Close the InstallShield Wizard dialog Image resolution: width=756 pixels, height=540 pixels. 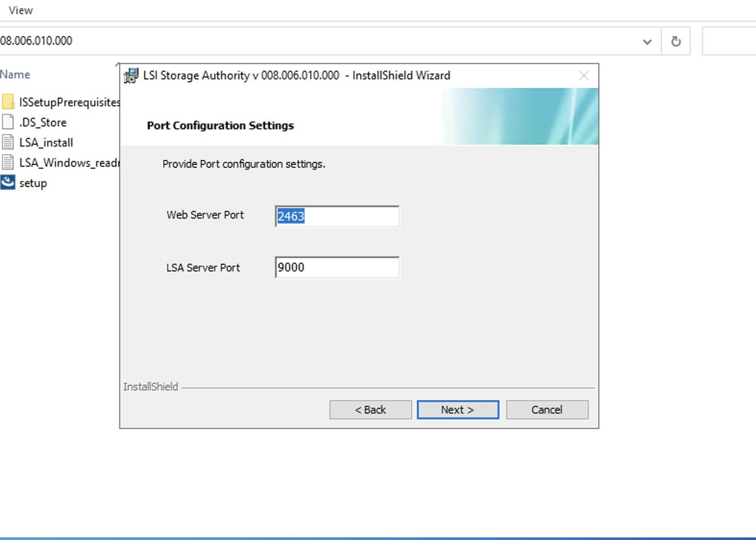click(x=584, y=75)
